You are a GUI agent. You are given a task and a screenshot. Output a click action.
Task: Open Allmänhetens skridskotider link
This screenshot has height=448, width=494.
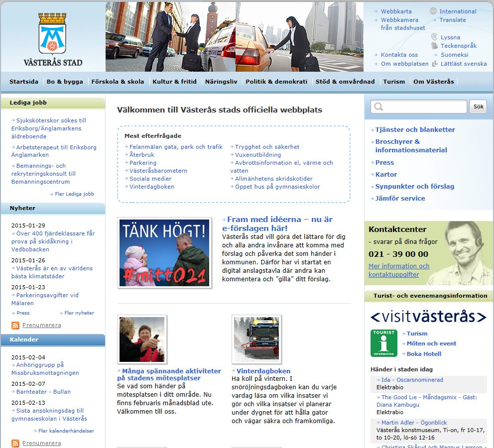click(273, 179)
